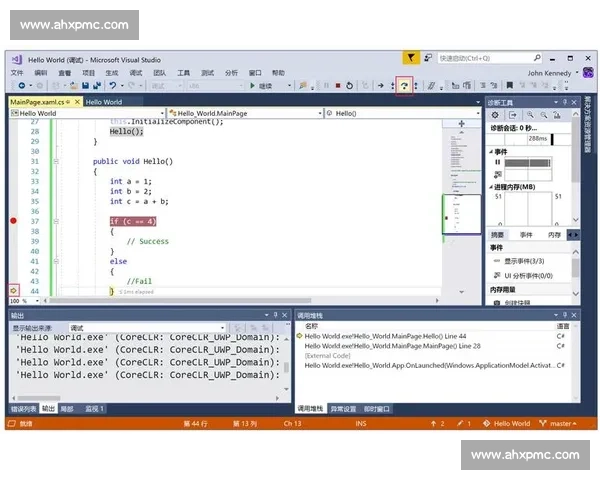
Task: Click the Pause debugging icon
Action: click(x=326, y=85)
